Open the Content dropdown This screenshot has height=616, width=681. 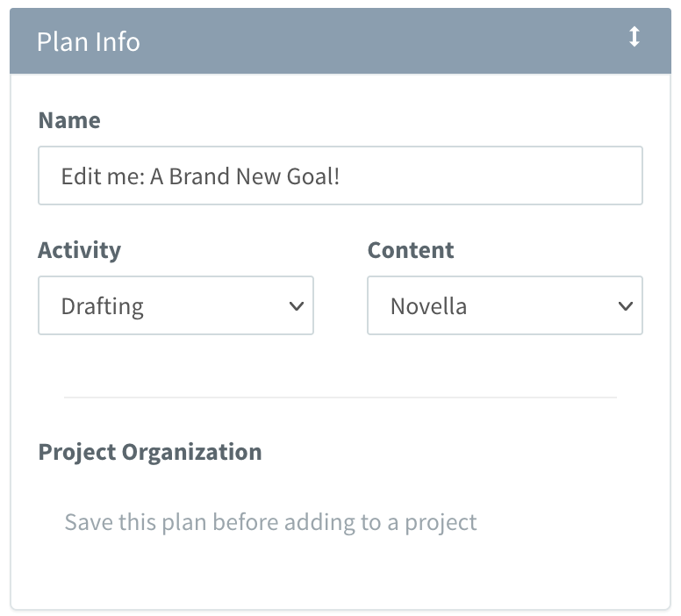[505, 305]
